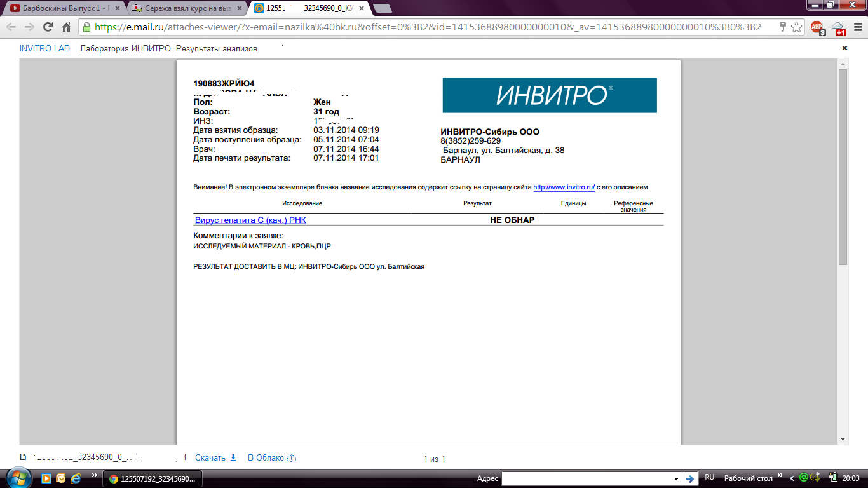Image resolution: width=868 pixels, height=488 pixels.
Task: Open the Рабочий стол toolbar
Action: pyautogui.click(x=748, y=478)
